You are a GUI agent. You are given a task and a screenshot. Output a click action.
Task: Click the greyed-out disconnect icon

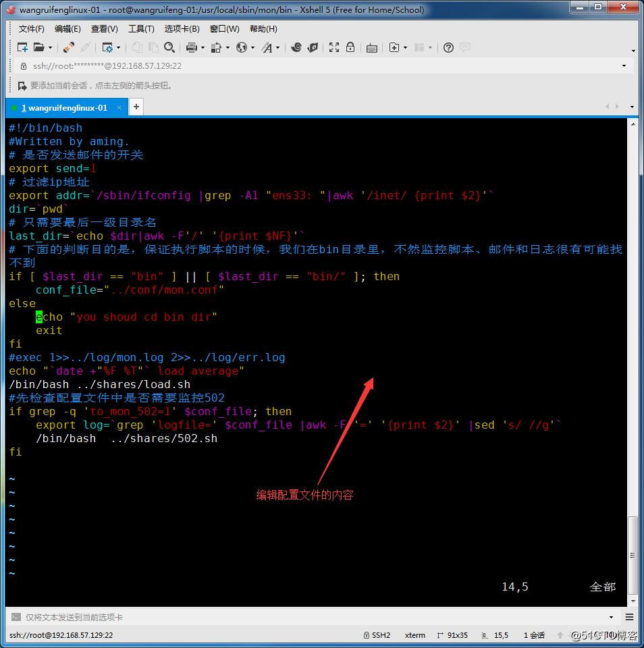[85, 47]
